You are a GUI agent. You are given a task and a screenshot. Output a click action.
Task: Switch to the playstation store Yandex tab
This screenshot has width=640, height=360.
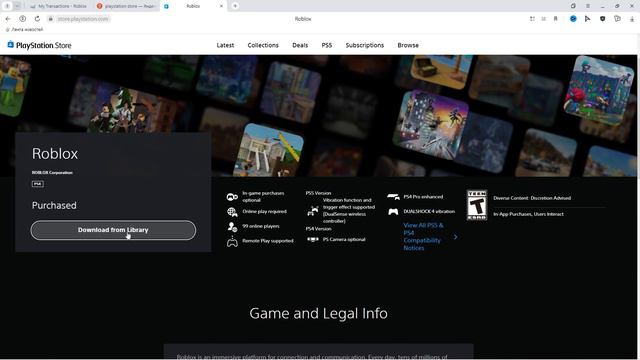coord(126,6)
